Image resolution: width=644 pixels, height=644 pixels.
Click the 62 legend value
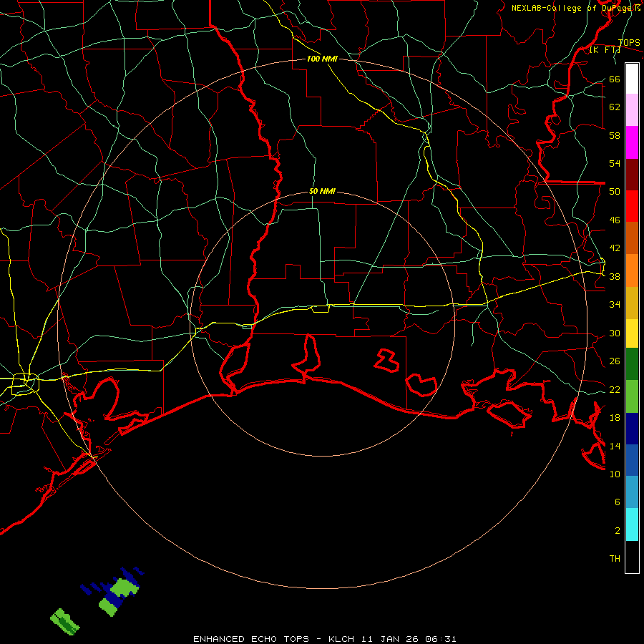(x=615, y=107)
